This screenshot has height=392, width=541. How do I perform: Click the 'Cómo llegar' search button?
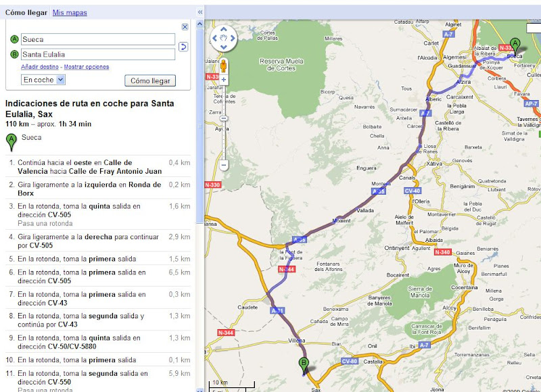(150, 80)
